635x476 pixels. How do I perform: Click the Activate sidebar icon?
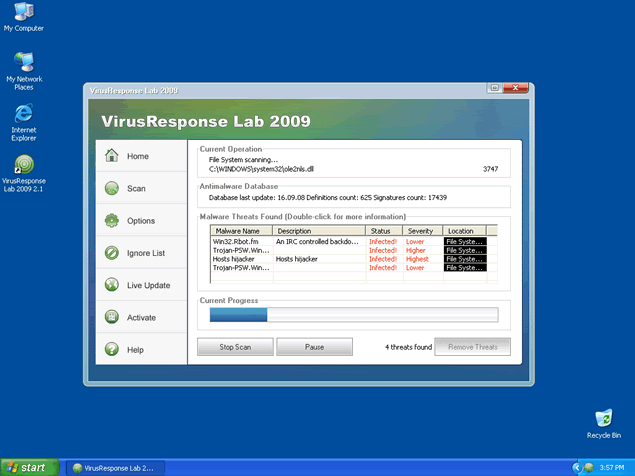(x=111, y=317)
